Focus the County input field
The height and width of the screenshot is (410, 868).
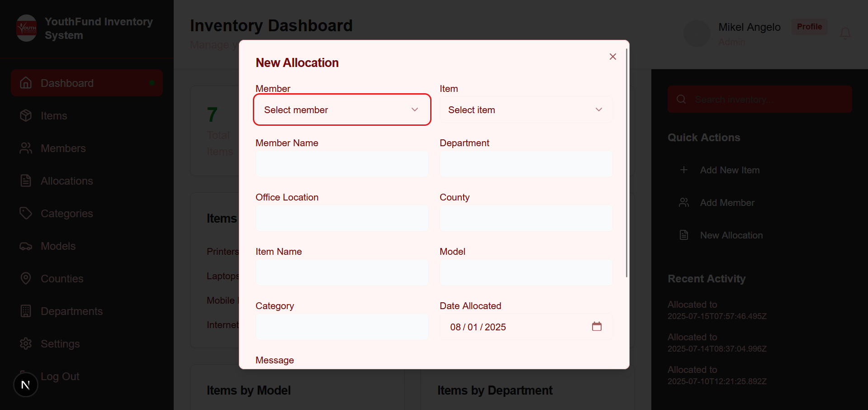click(x=526, y=218)
